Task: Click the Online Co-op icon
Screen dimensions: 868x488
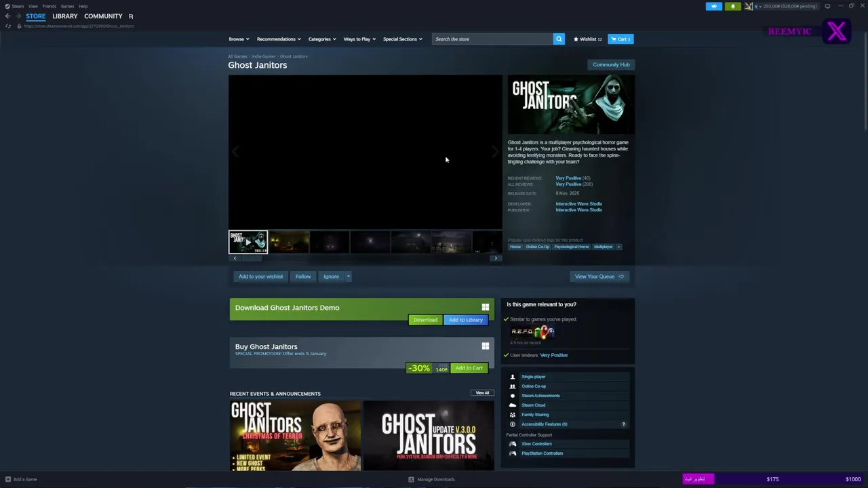Action: [513, 386]
